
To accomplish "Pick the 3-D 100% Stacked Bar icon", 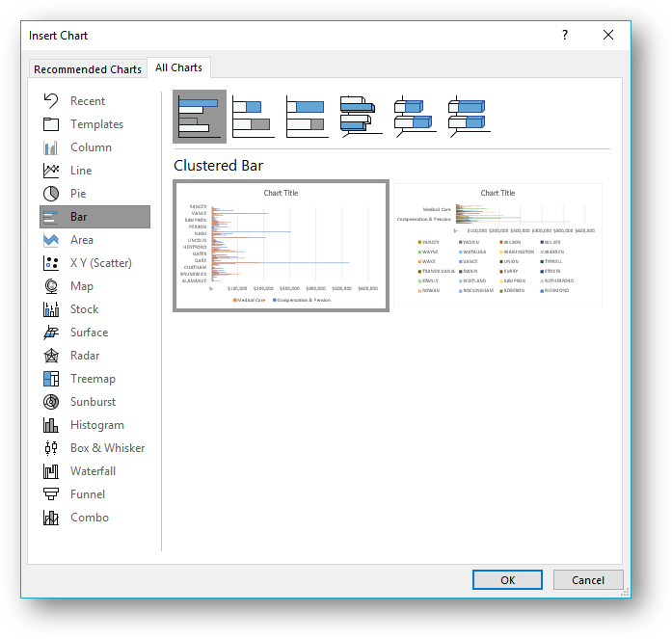I will coord(469,116).
